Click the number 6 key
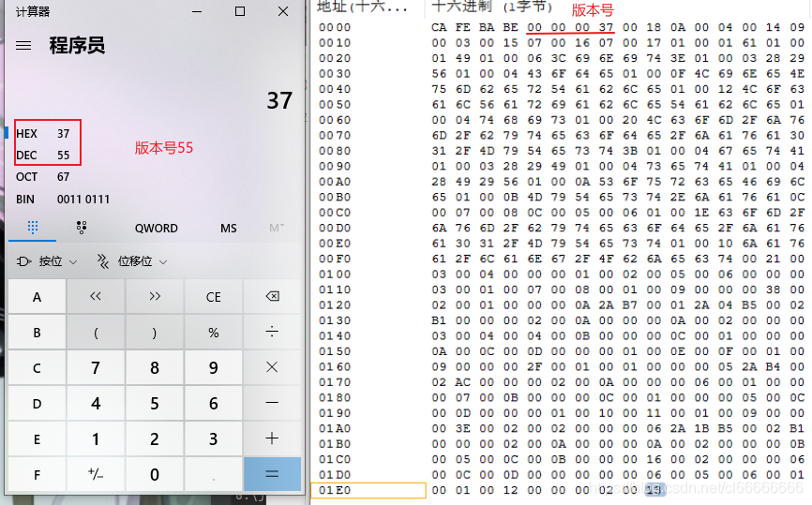This screenshot has width=812, height=505. coord(214,403)
